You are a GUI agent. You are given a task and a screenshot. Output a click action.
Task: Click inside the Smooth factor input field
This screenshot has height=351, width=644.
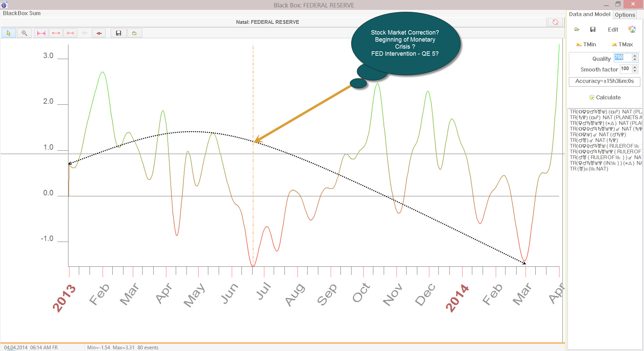pos(625,69)
